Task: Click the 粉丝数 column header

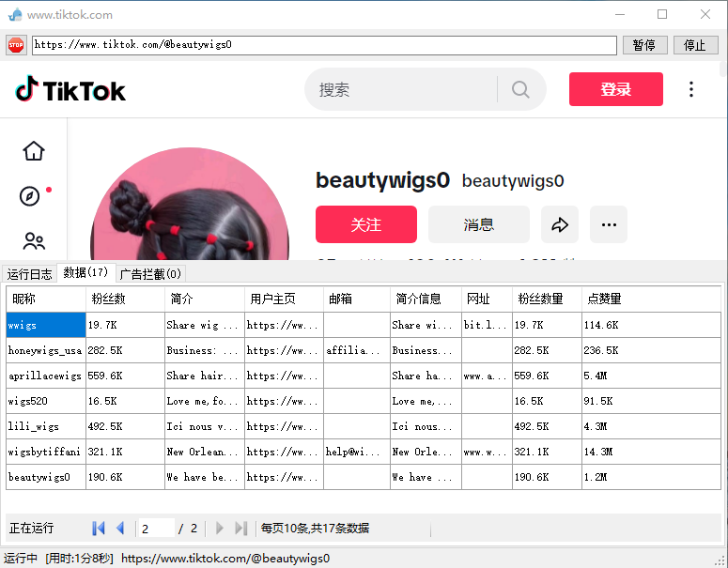Action: point(125,299)
